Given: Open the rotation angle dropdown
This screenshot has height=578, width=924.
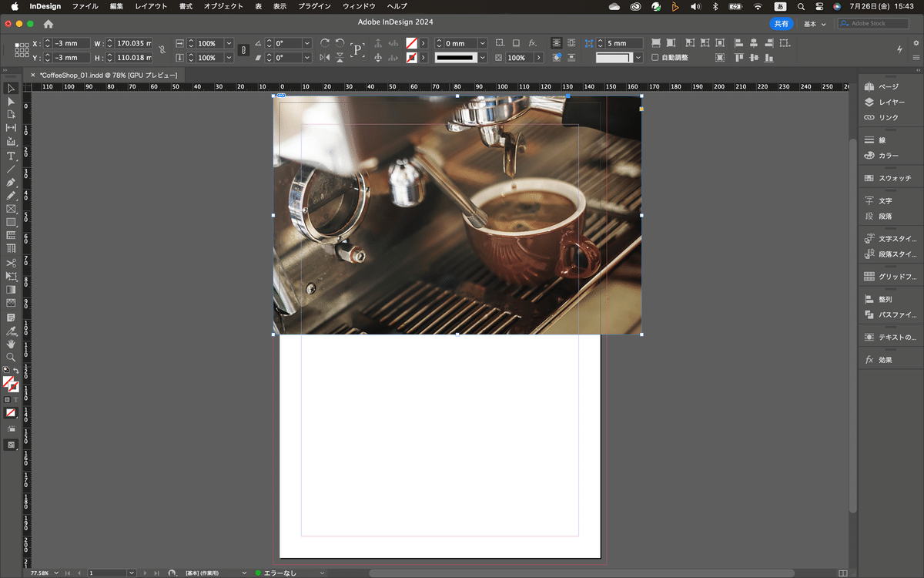Looking at the screenshot, I should coord(307,43).
